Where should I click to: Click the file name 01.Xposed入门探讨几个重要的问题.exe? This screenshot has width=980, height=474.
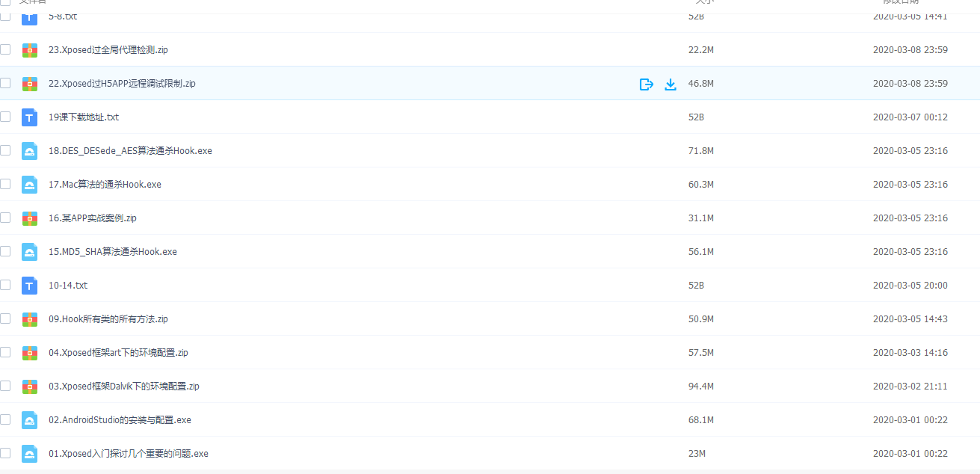coord(129,454)
